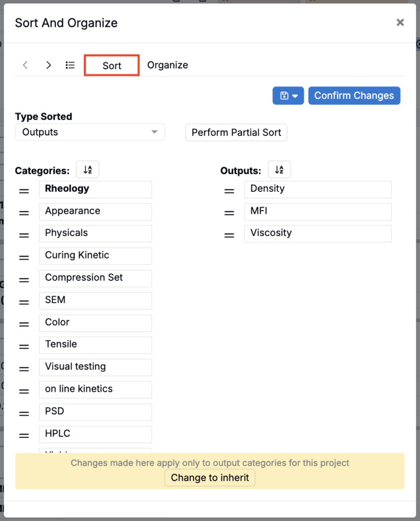Screen dimensions: 420x521
Task: Click the Confirm Changes button
Action: [354, 96]
